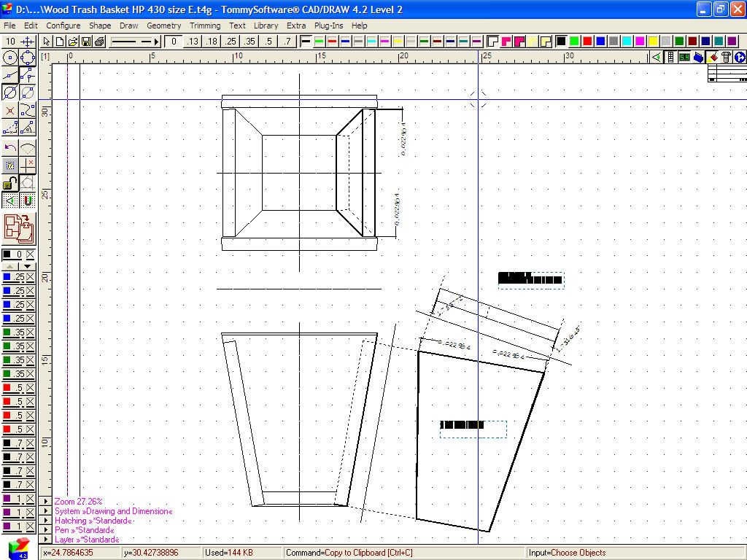Expand the Hatching Standard entry
Screen dimensions: 747x560
(x=45, y=521)
